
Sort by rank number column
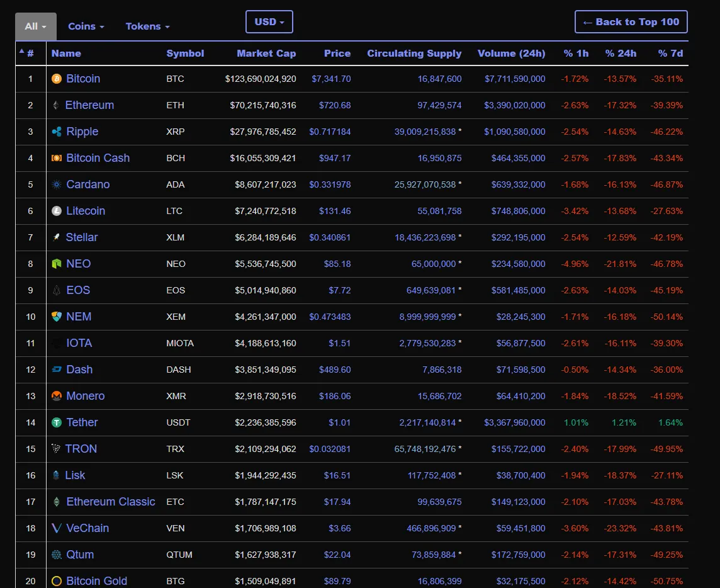point(30,54)
